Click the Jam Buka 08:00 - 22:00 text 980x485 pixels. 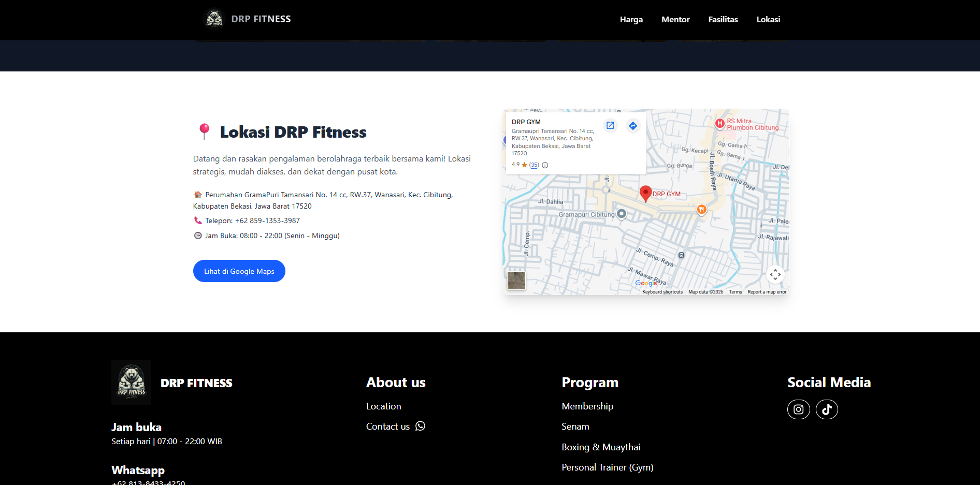[x=272, y=236]
